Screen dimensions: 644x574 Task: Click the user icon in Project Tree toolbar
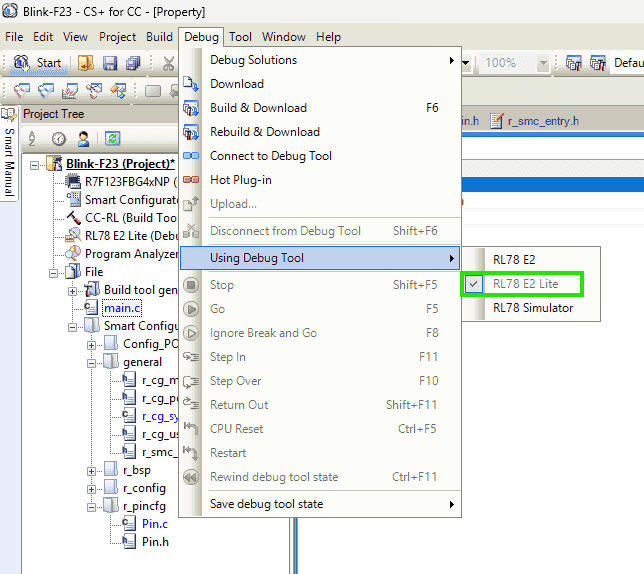pyautogui.click(x=84, y=138)
